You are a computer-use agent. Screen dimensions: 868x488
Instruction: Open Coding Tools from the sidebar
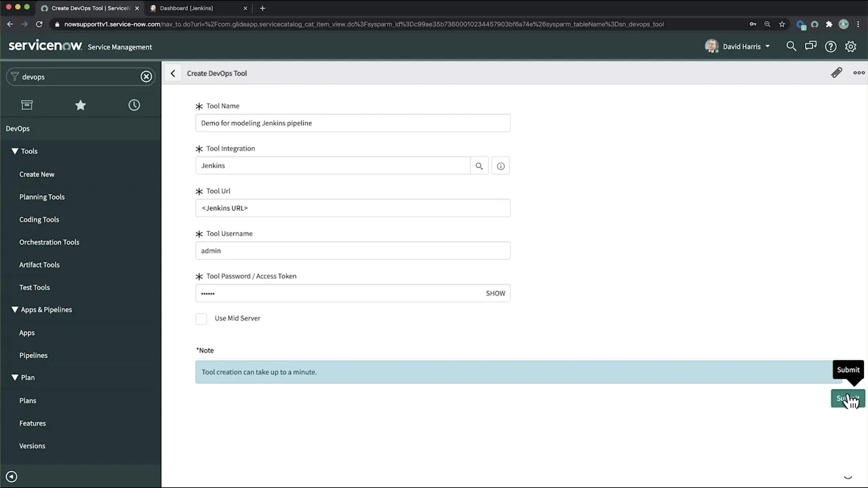[x=39, y=219]
